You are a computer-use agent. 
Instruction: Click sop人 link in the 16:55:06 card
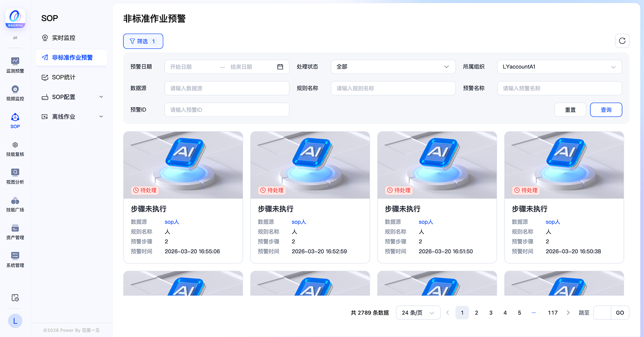[172, 222]
